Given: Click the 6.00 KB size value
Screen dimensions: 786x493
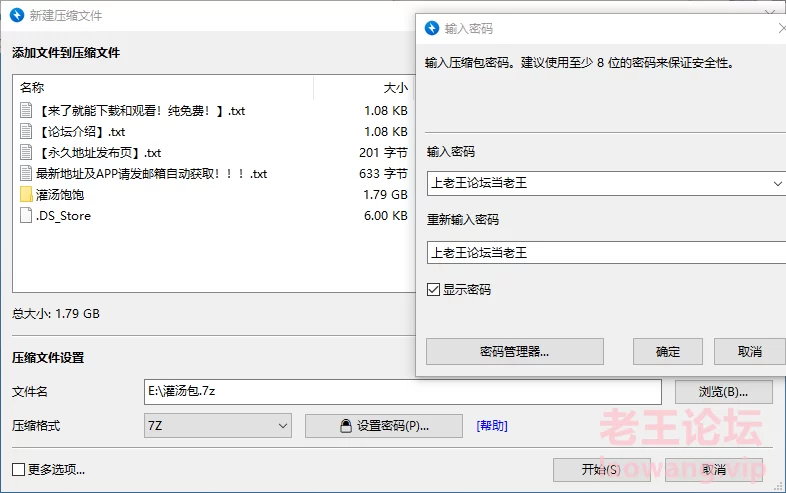Looking at the screenshot, I should click(385, 216).
